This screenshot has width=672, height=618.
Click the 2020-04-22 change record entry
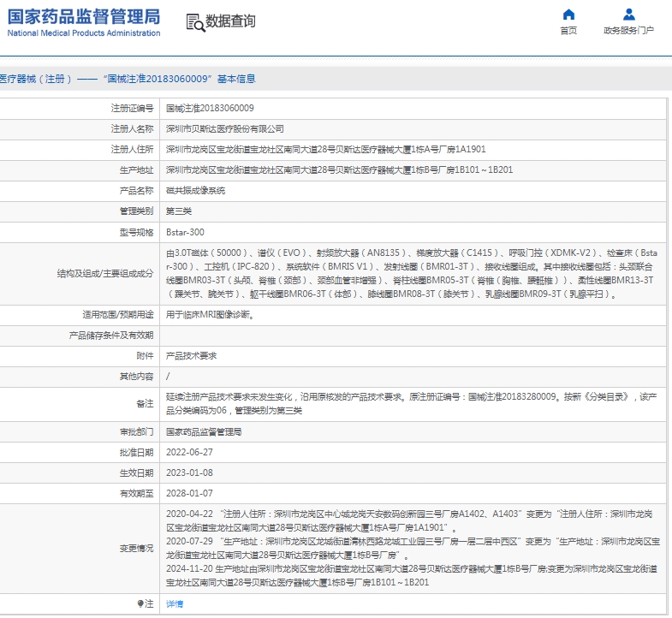pos(409,520)
